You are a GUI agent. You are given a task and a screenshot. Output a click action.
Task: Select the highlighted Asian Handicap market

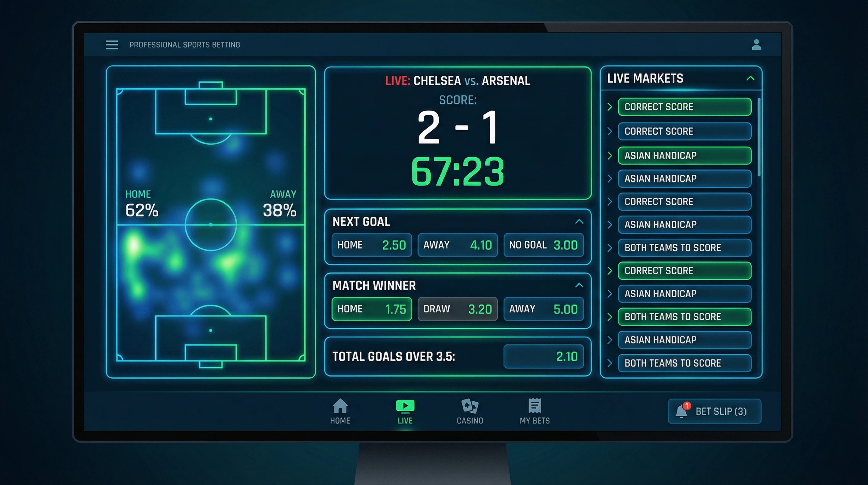coord(684,156)
